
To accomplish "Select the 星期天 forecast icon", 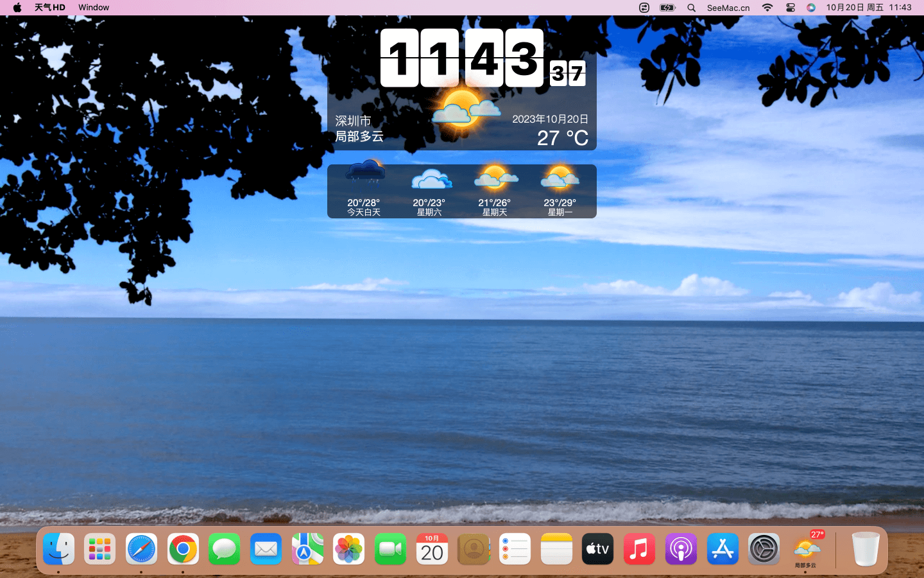I will click(x=495, y=178).
